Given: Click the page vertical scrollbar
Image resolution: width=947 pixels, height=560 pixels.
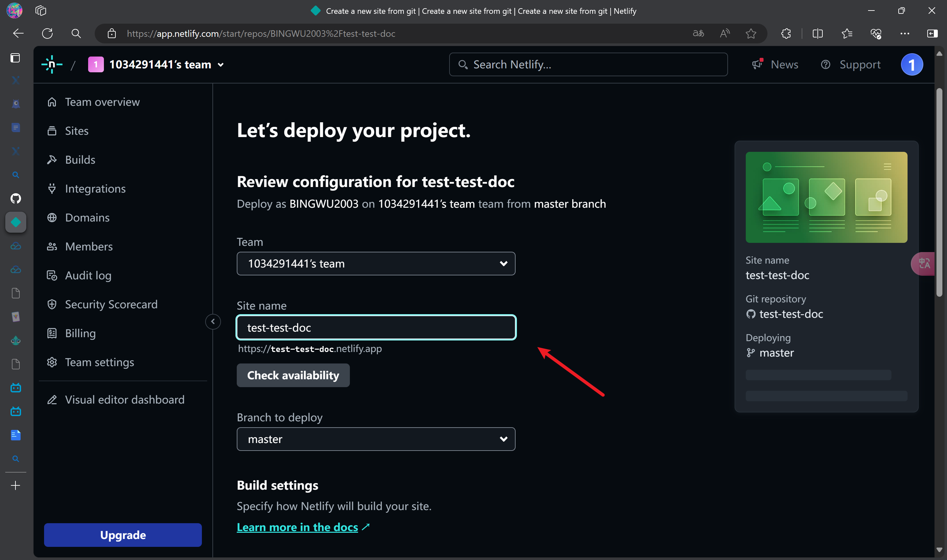Looking at the screenshot, I should [939, 193].
